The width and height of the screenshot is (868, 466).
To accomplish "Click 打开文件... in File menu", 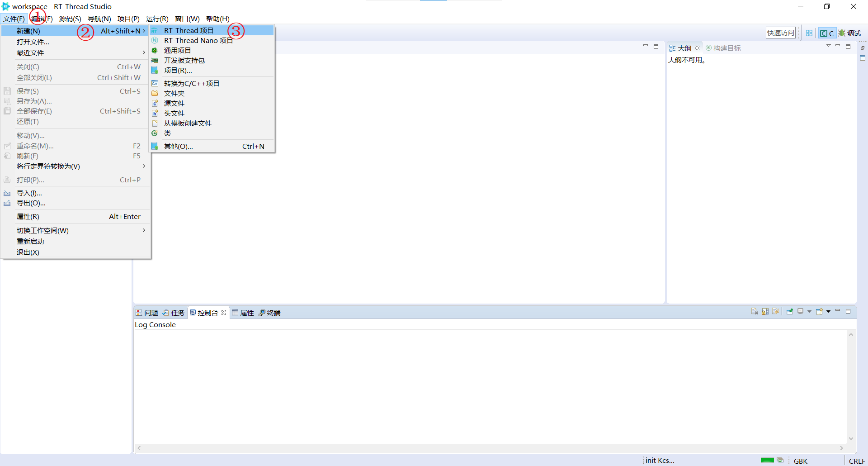I will click(x=75, y=42).
